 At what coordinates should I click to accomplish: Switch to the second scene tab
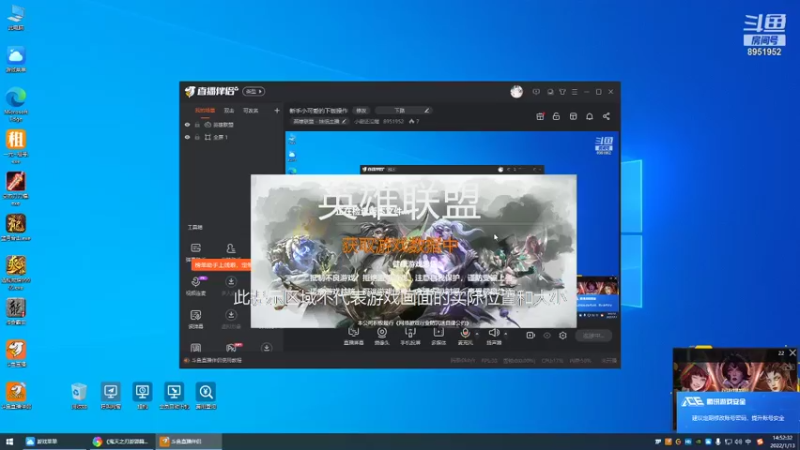coord(229,110)
